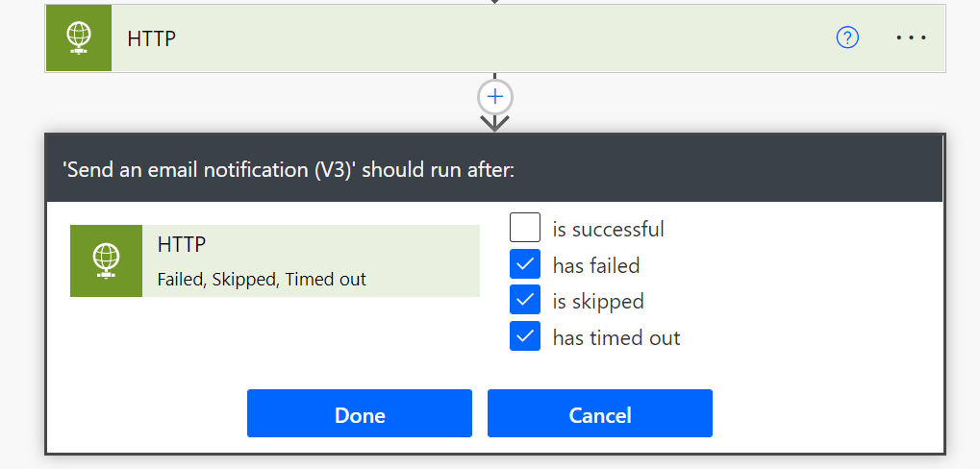Open the HTTP action's ellipsis menu
The height and width of the screenshot is (469, 980).
point(911,37)
